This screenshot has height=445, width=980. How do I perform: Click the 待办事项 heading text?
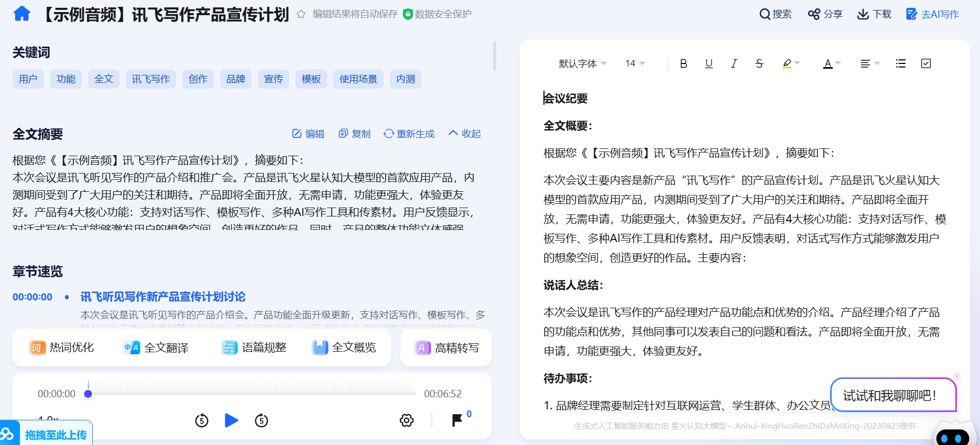568,378
